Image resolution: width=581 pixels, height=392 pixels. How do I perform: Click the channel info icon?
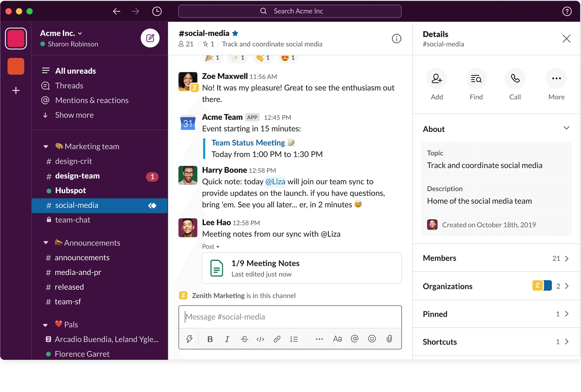pos(396,39)
